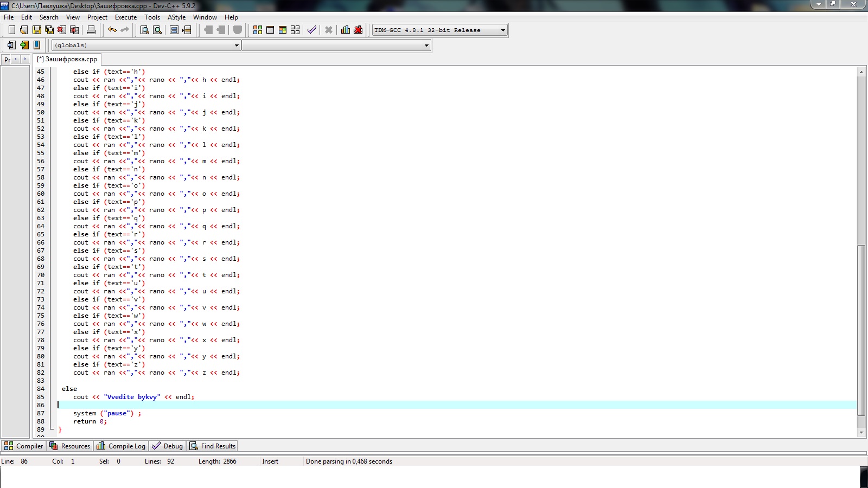Click the Redo toolbar icon
The image size is (868, 488).
pyautogui.click(x=125, y=30)
